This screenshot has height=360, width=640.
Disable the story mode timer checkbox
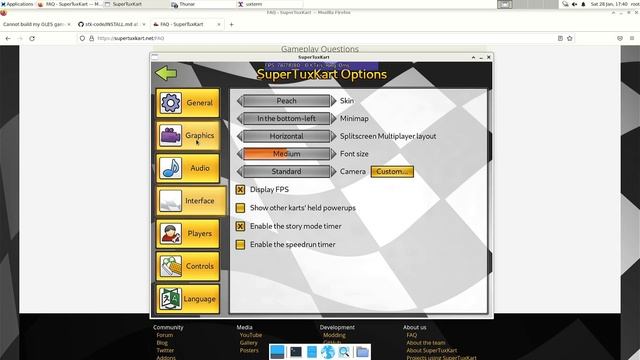pyautogui.click(x=240, y=226)
